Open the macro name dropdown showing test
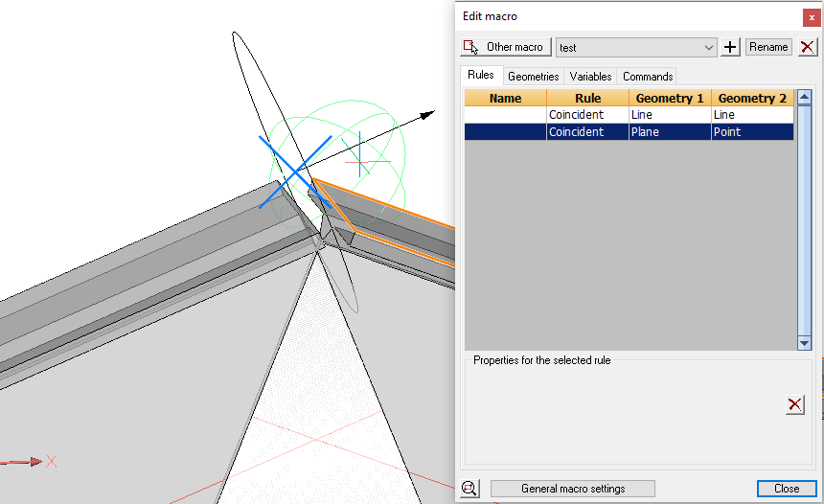This screenshot has height=504, width=824. point(636,47)
